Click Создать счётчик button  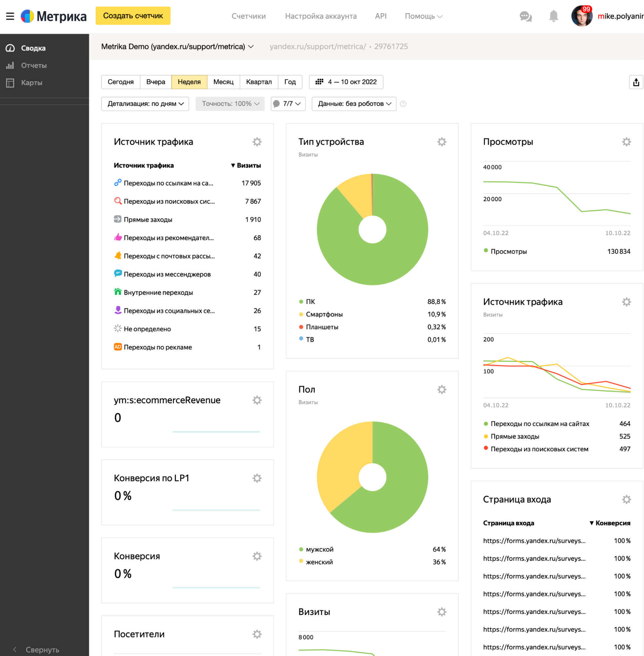click(x=133, y=16)
